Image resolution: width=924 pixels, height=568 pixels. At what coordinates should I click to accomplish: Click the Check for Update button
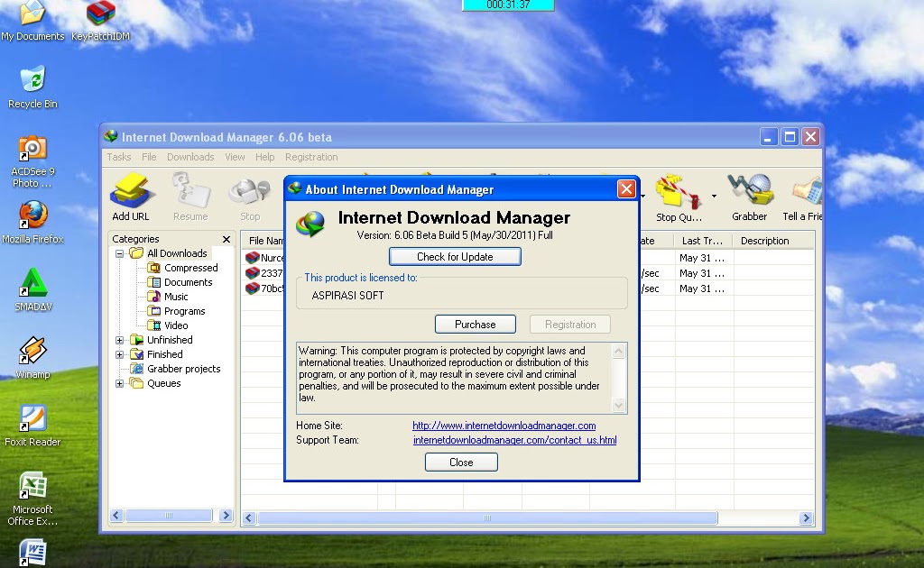pos(455,257)
